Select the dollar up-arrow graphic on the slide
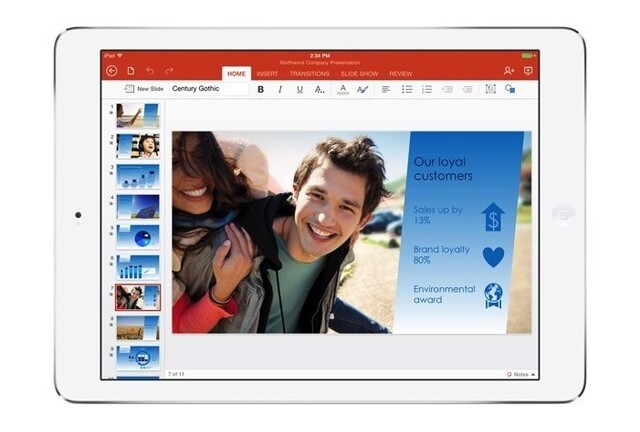 tap(493, 217)
